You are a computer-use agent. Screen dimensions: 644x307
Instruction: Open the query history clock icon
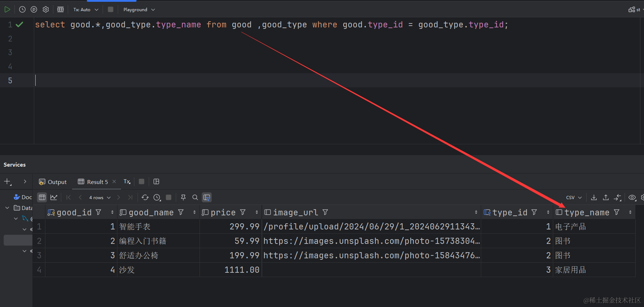tap(22, 9)
